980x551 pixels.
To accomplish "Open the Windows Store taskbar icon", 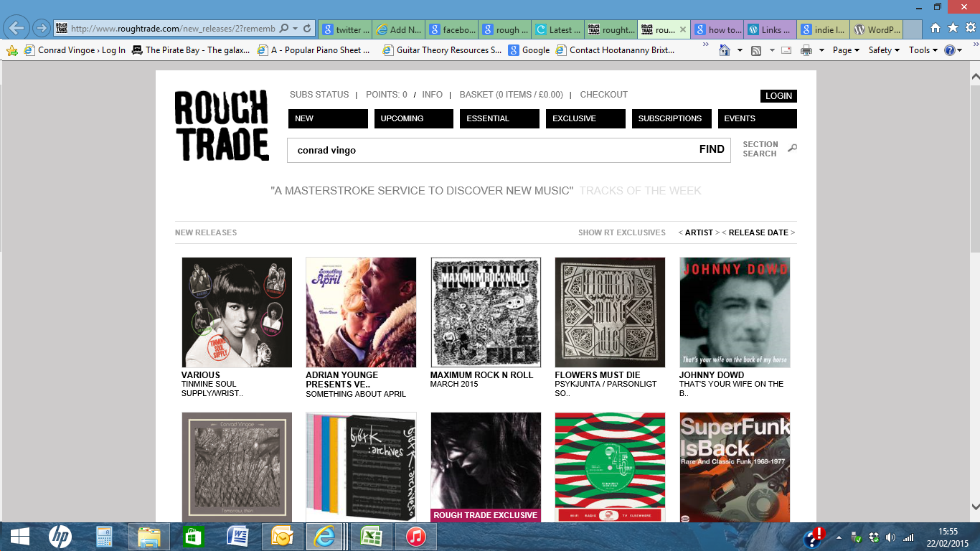I will point(194,537).
